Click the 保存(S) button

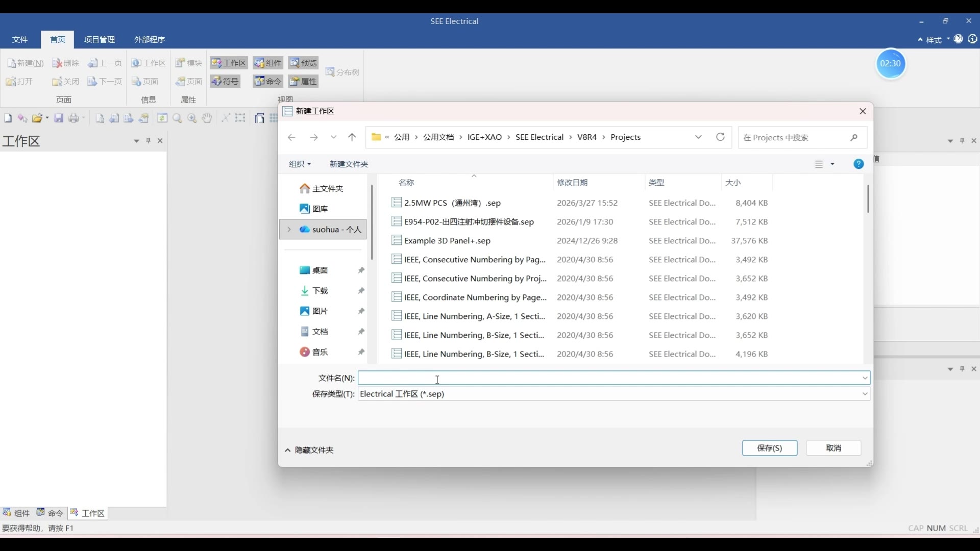770,448
